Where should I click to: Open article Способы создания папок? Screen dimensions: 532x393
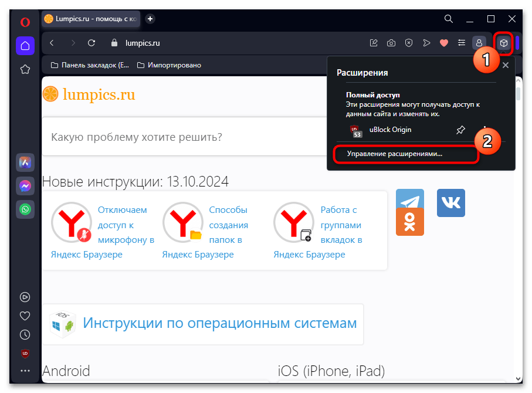coord(228,225)
